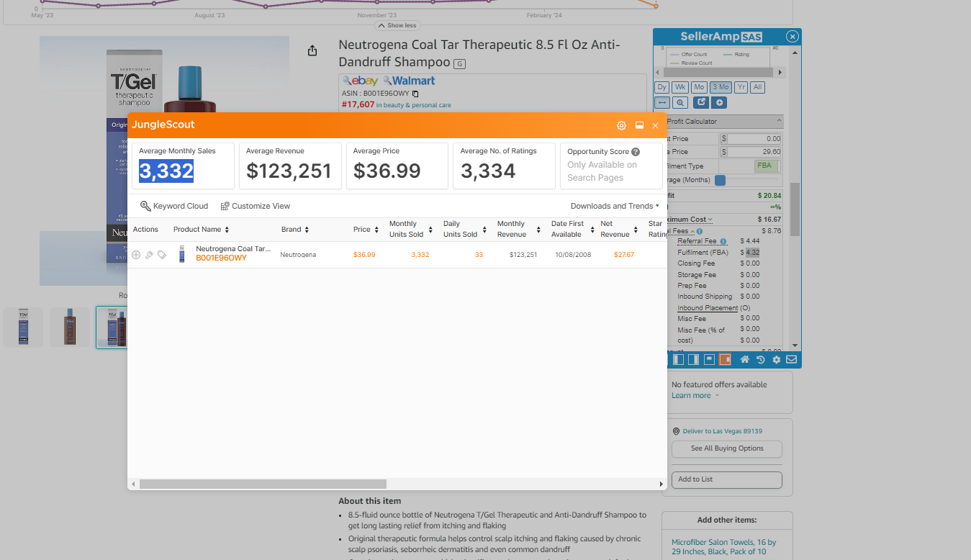Toggle the FBA fulfilment type switch
The width and height of the screenshot is (971, 560).
pyautogui.click(x=767, y=166)
